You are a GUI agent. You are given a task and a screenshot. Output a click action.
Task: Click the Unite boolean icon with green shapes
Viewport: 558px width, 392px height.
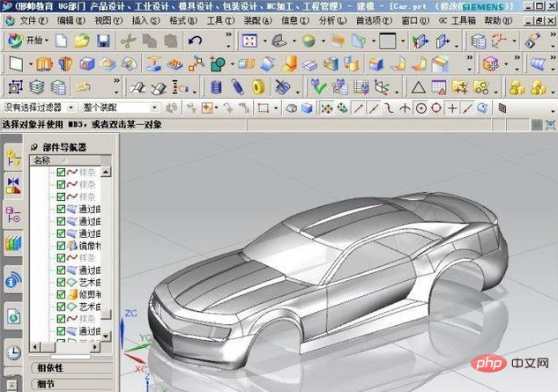tap(218, 64)
